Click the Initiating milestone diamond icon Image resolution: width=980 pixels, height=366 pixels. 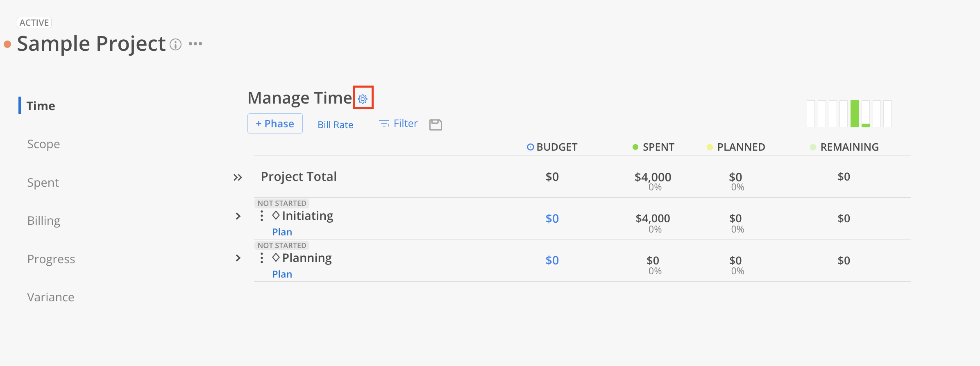[276, 215]
